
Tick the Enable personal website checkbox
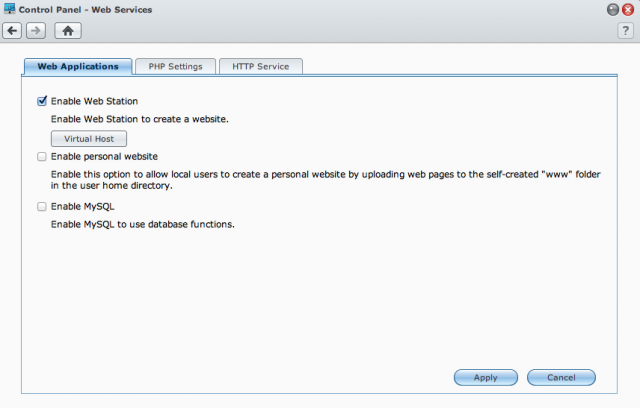(x=42, y=157)
